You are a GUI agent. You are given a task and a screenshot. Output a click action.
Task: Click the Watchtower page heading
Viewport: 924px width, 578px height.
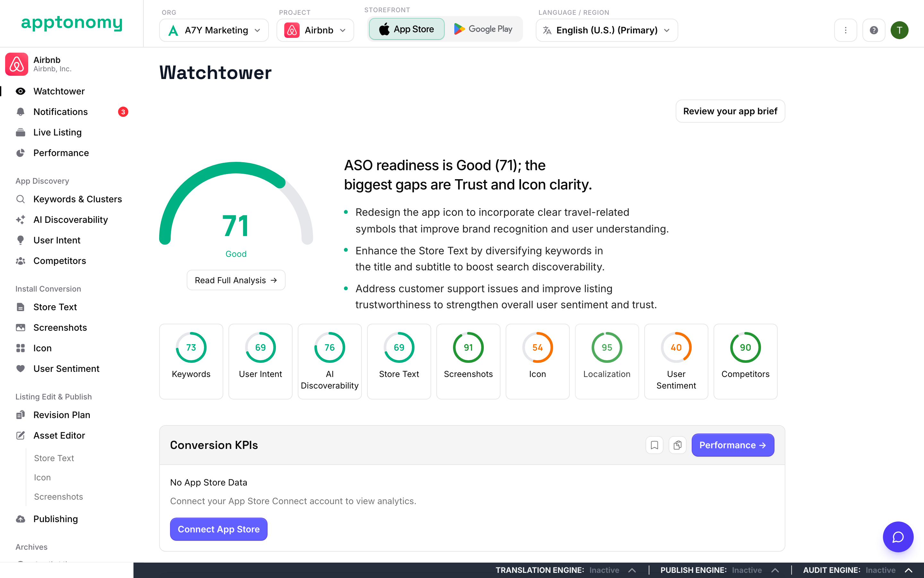click(215, 73)
